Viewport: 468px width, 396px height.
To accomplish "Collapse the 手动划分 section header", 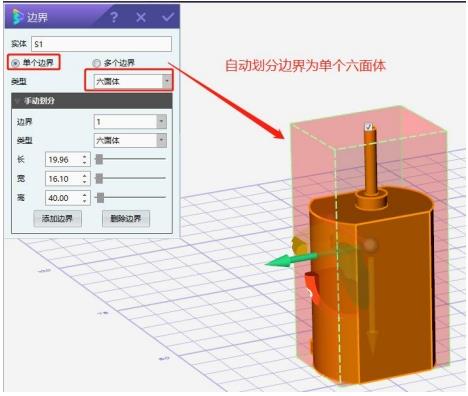I will point(92,101).
